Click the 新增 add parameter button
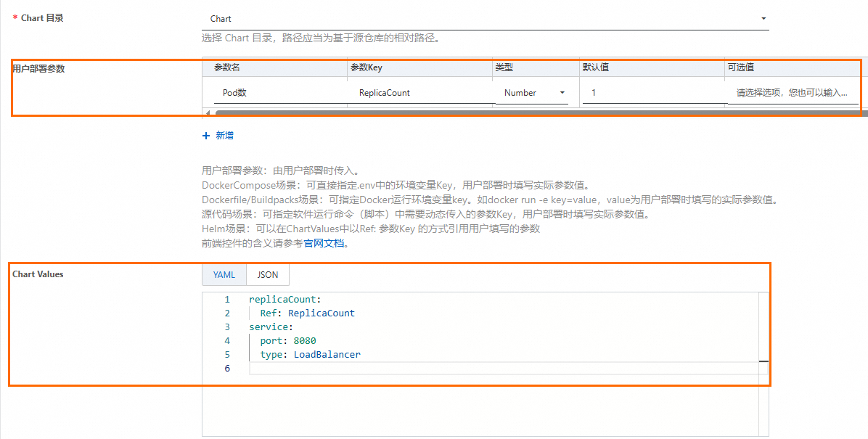The image size is (868, 439). [x=224, y=136]
